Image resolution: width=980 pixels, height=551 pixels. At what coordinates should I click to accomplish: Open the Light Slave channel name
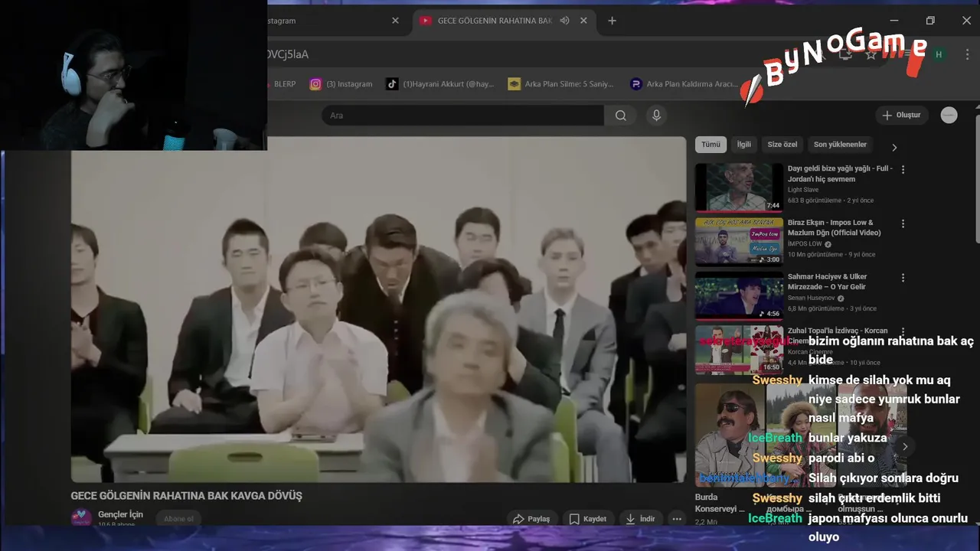pyautogui.click(x=803, y=190)
